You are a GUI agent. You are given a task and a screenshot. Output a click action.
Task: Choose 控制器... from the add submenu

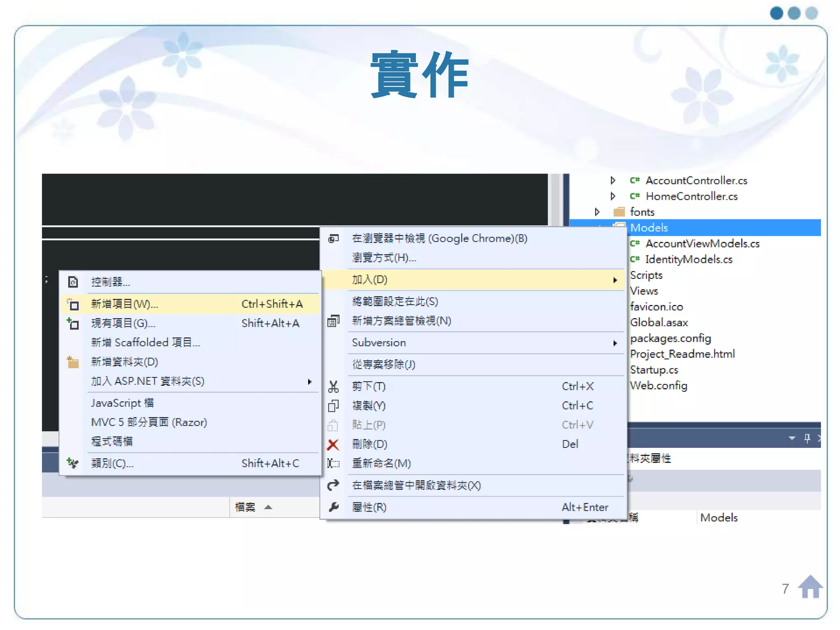(190, 282)
